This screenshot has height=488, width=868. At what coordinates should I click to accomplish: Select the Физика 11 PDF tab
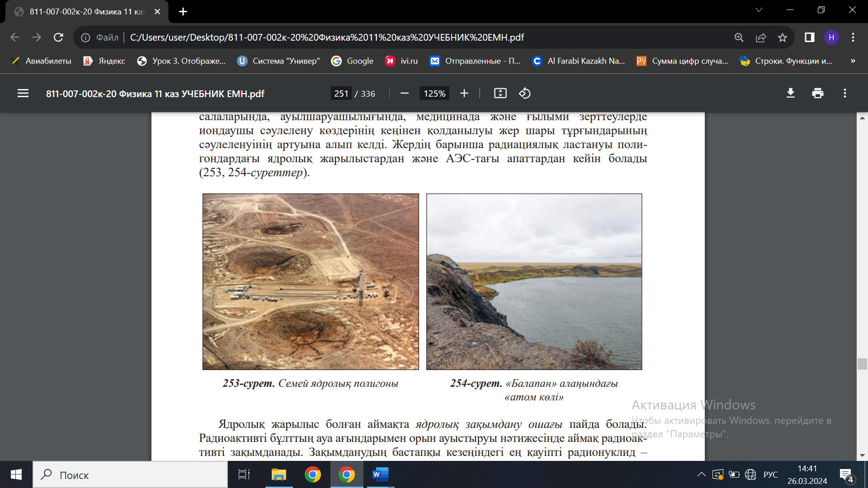[x=86, y=12]
